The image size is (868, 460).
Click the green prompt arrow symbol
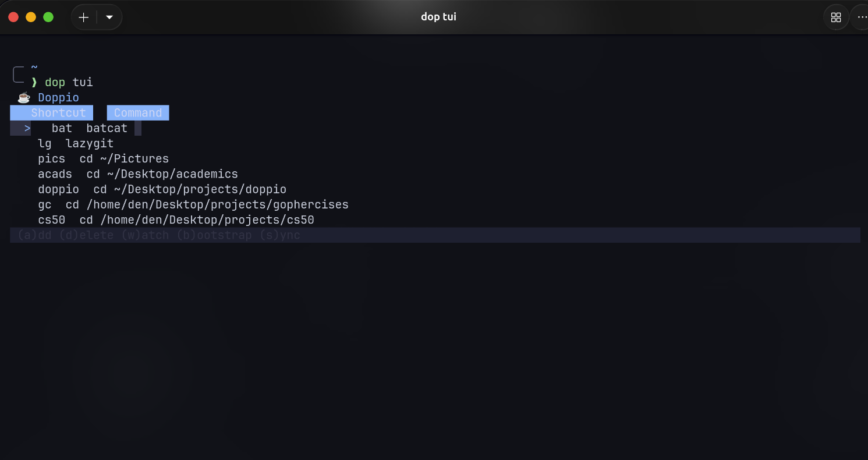34,82
